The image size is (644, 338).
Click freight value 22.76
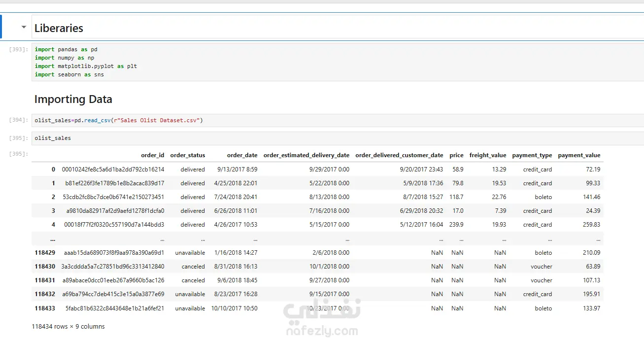tap(499, 197)
